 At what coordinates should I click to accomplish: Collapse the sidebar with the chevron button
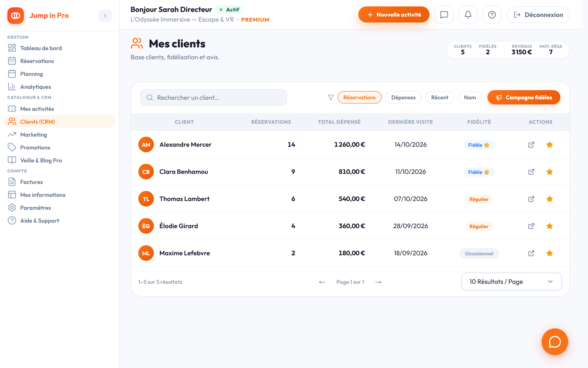click(x=105, y=16)
